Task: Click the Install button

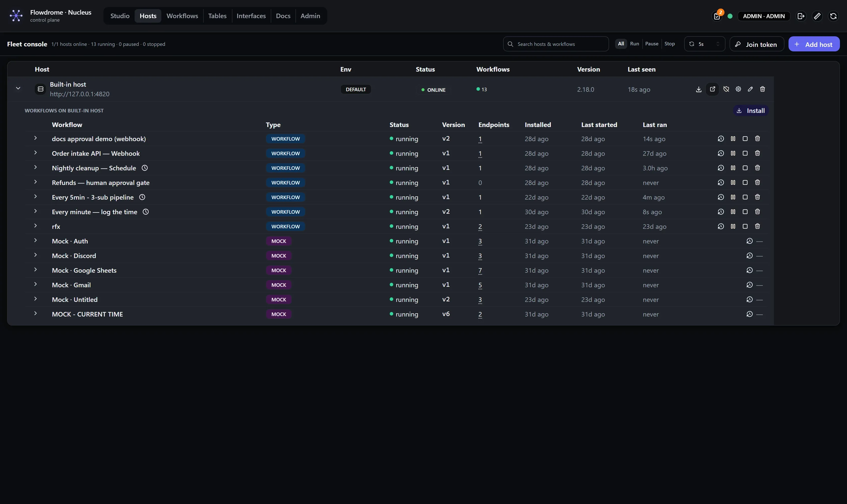Action: point(750,111)
